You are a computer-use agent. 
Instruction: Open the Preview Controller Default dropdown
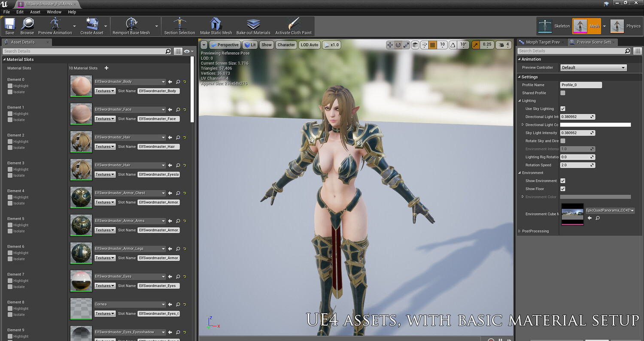point(593,67)
